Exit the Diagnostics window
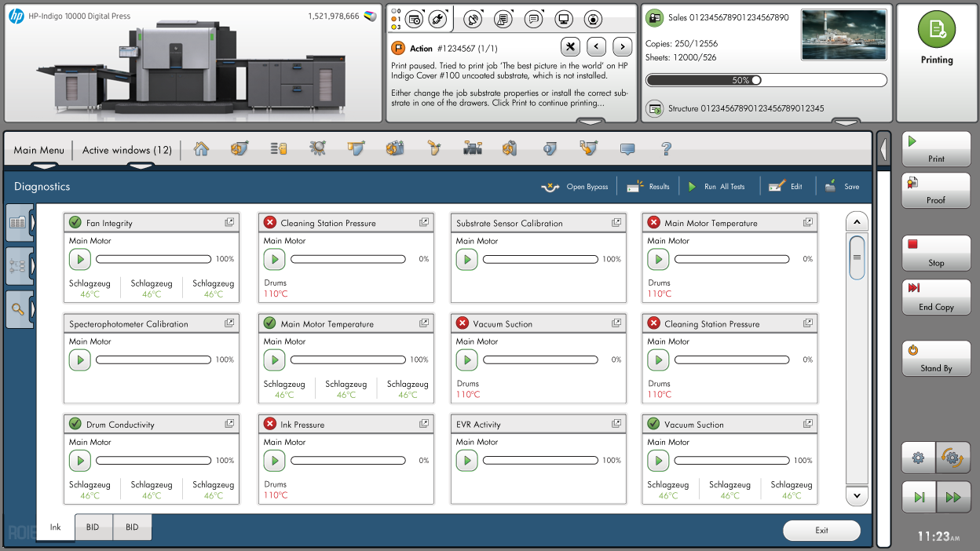This screenshot has width=980, height=551. point(821,531)
